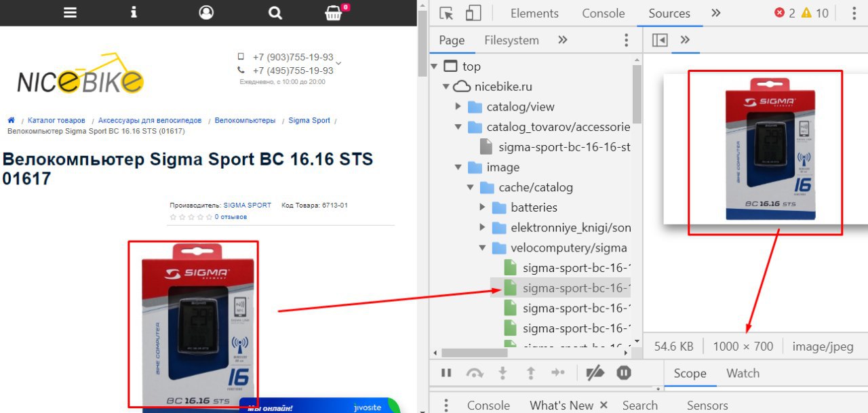The width and height of the screenshot is (868, 413).
Task: Open the 0 отзывов reviews link
Action: pyautogui.click(x=231, y=217)
